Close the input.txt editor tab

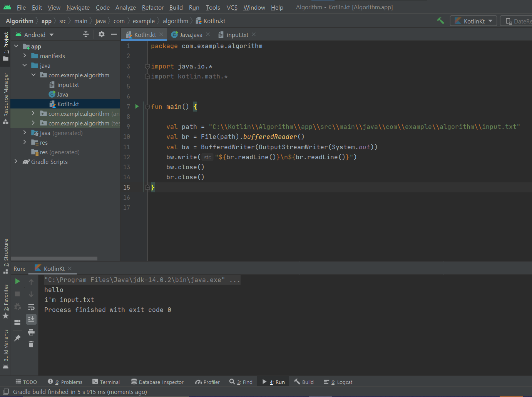point(254,34)
